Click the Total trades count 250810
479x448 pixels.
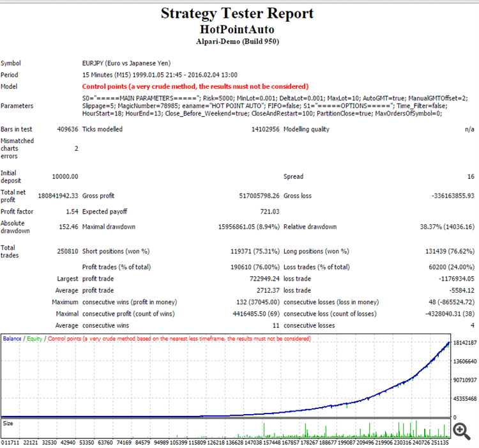click(x=68, y=251)
